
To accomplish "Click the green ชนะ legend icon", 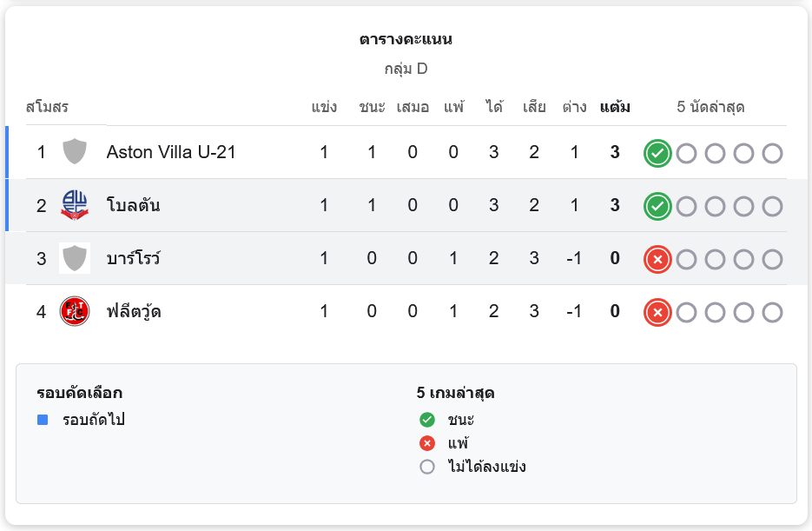I will (426, 420).
